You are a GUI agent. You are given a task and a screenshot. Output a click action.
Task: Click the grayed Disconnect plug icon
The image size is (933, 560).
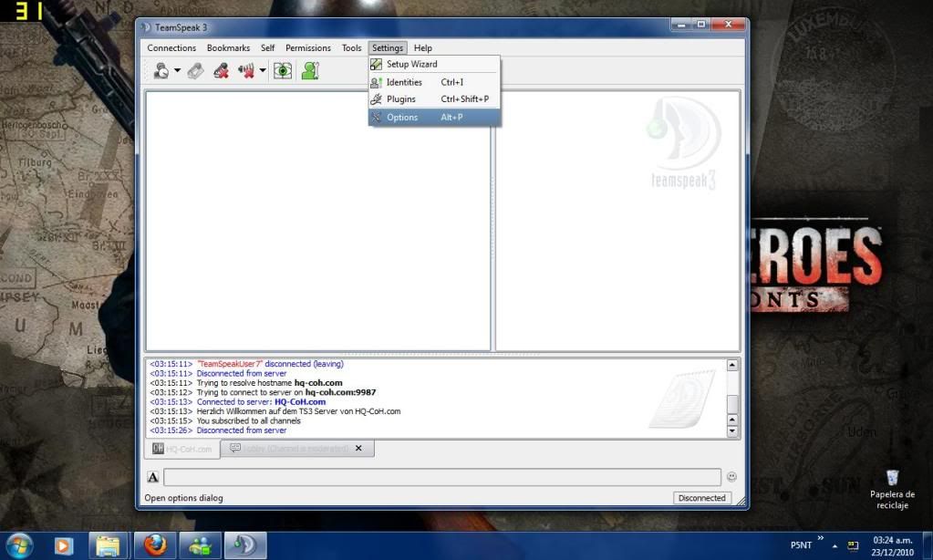click(195, 71)
